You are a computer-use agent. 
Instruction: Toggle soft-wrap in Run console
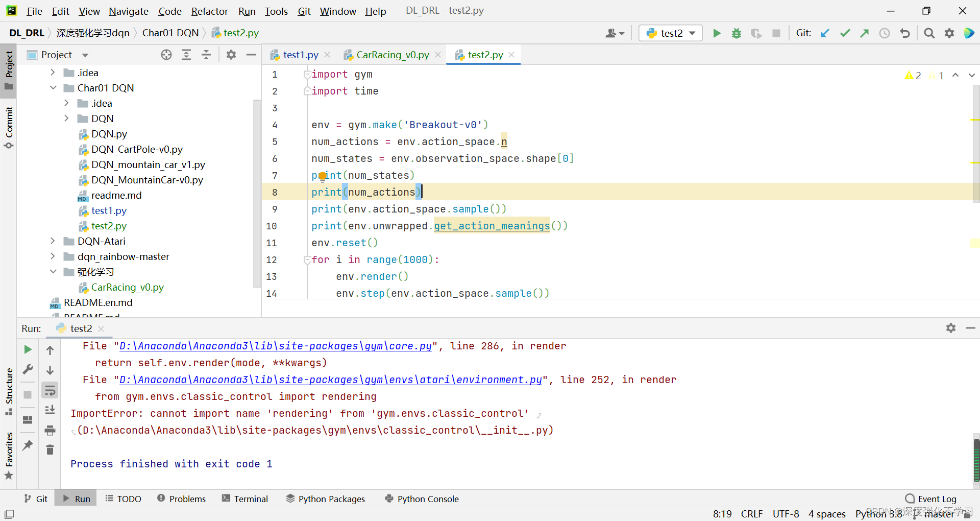pyautogui.click(x=50, y=391)
